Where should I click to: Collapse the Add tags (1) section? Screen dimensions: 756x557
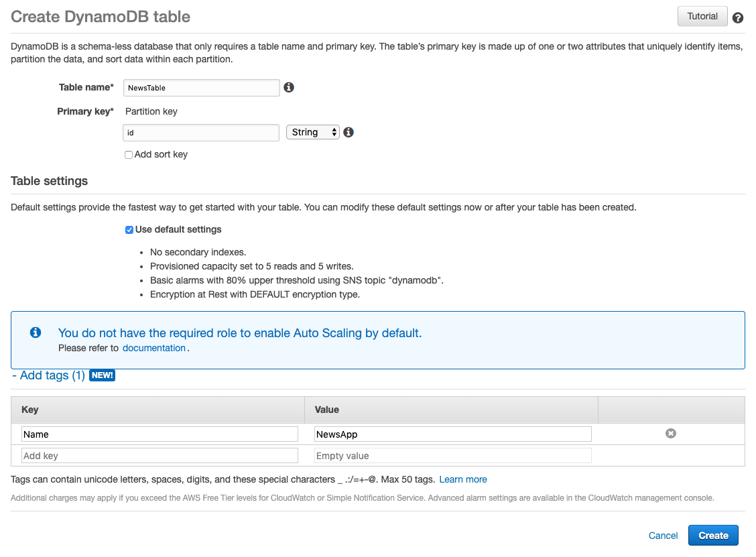[x=48, y=375]
